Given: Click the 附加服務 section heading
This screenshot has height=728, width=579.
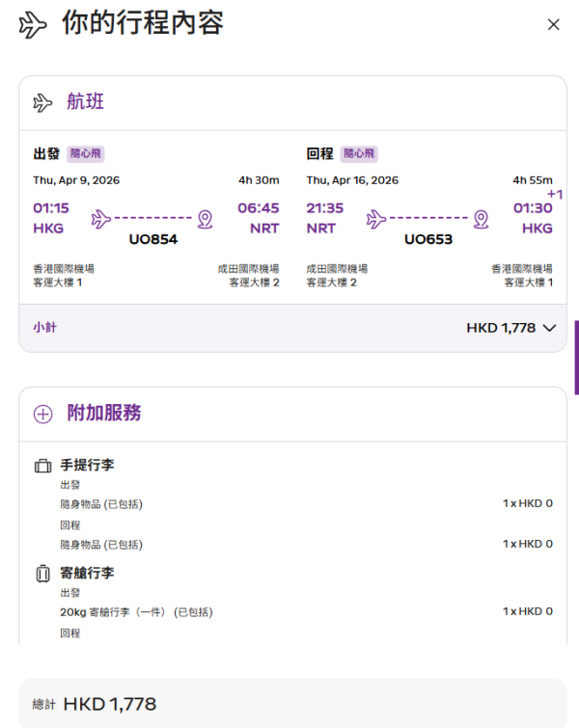Looking at the screenshot, I should tap(104, 413).
